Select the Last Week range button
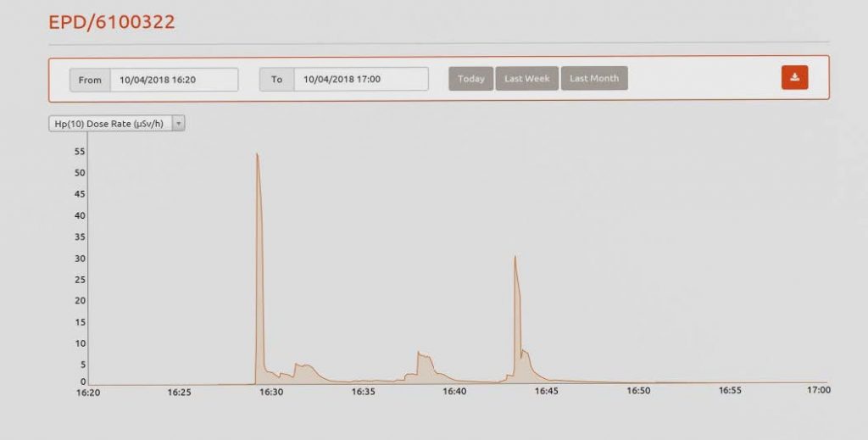 (526, 79)
